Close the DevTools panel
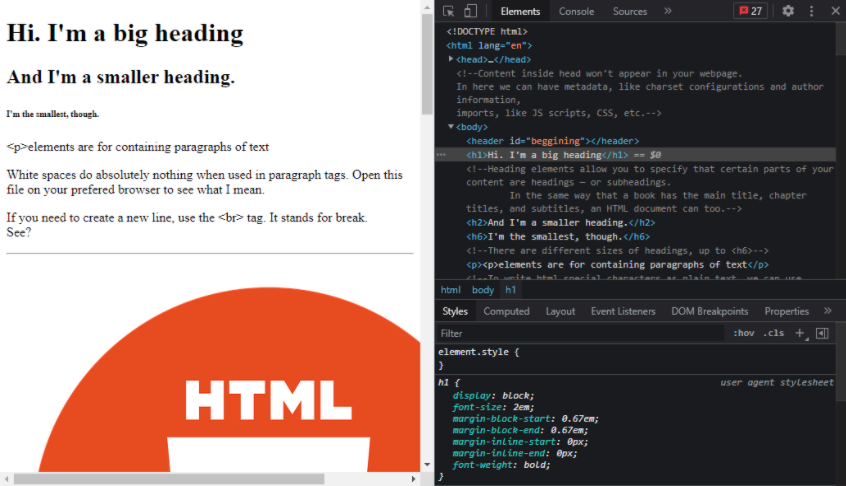Screen dimensions: 846x486 835,11
